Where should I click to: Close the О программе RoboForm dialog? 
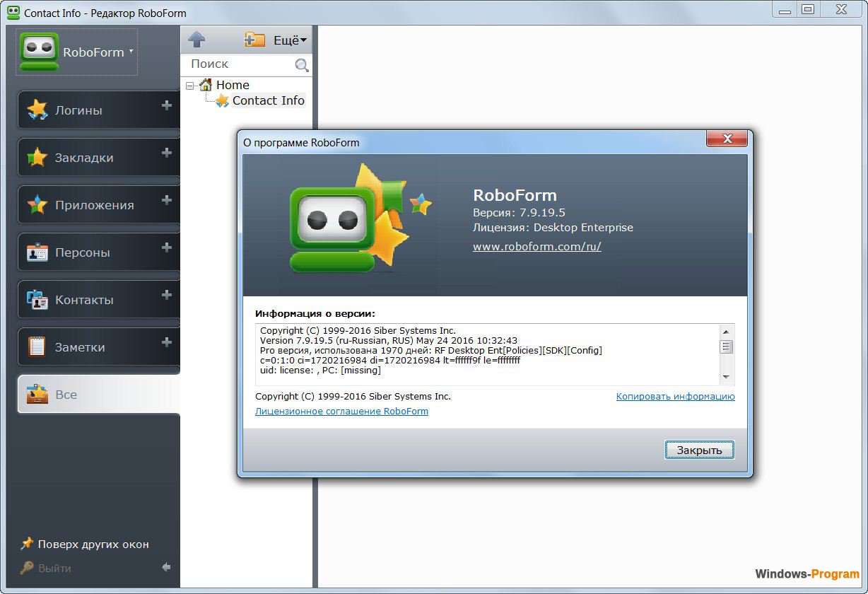point(727,139)
